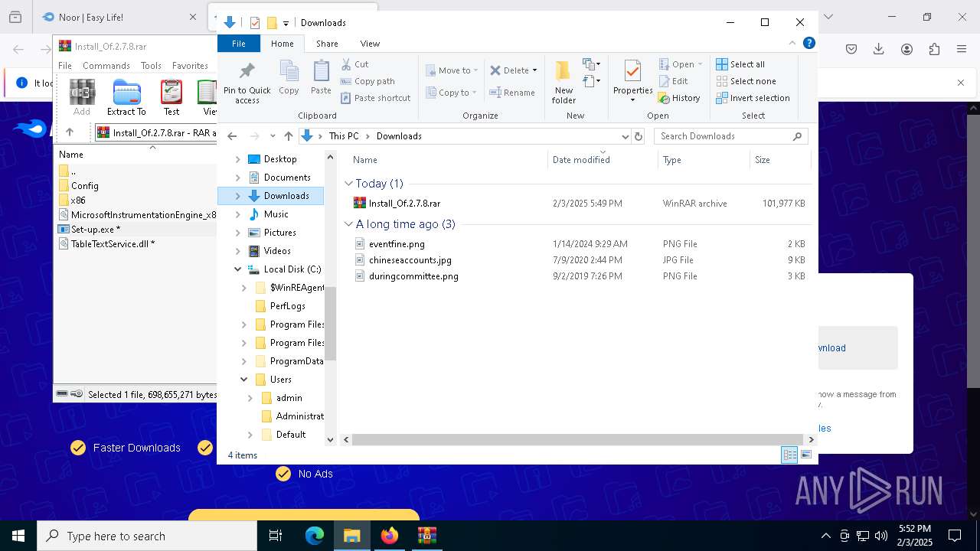Select the admin folder in tree
980x551 pixels.
coord(289,398)
